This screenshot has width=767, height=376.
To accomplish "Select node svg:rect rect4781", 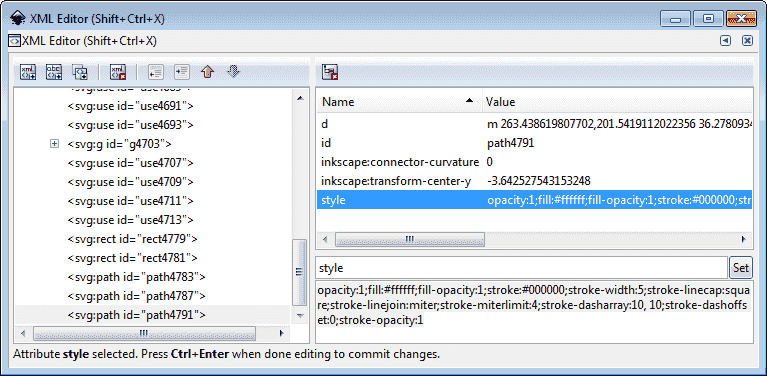I will tap(133, 258).
